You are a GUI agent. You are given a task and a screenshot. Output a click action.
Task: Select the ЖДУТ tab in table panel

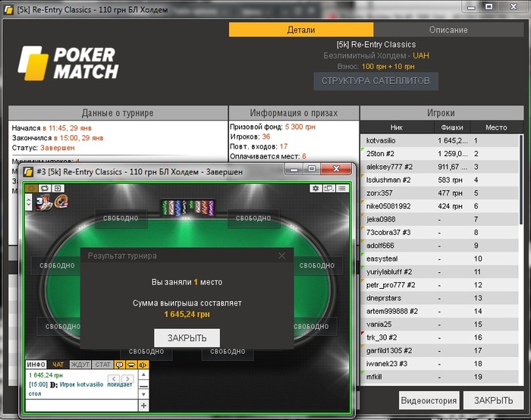point(80,365)
